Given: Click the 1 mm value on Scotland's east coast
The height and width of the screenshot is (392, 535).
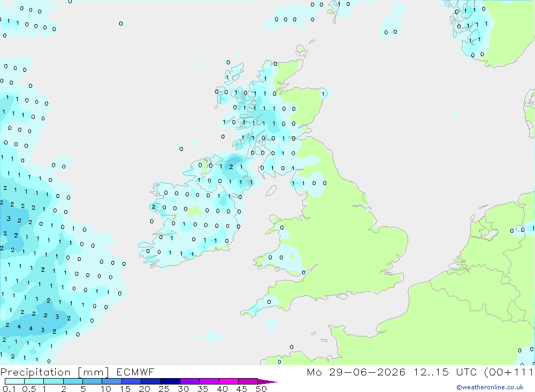Looking at the screenshot, I should coord(323,94).
